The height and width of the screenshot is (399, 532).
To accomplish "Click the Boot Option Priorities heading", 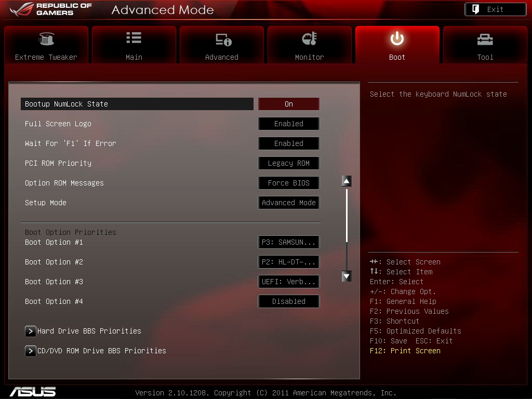I will [x=71, y=232].
